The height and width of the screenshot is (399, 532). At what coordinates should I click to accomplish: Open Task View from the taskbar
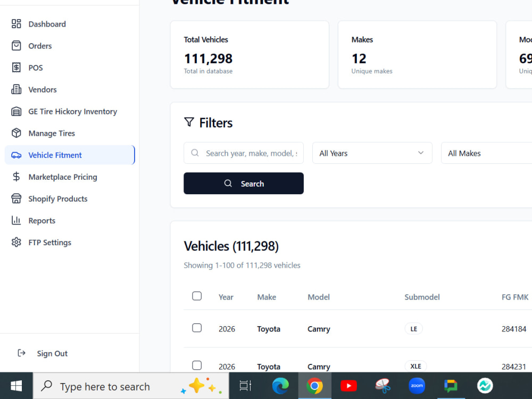click(x=245, y=386)
